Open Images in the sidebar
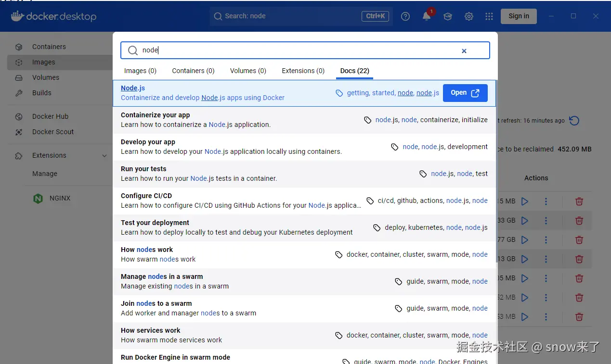The height and width of the screenshot is (364, 611). coord(60,62)
